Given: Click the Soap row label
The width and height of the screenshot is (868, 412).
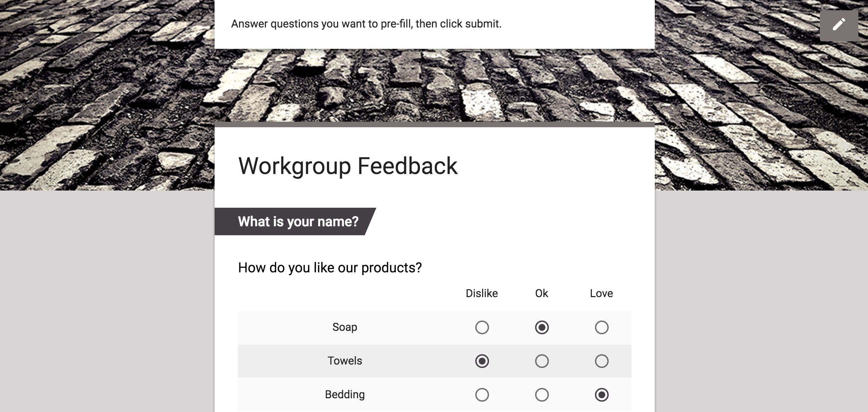Looking at the screenshot, I should [345, 327].
